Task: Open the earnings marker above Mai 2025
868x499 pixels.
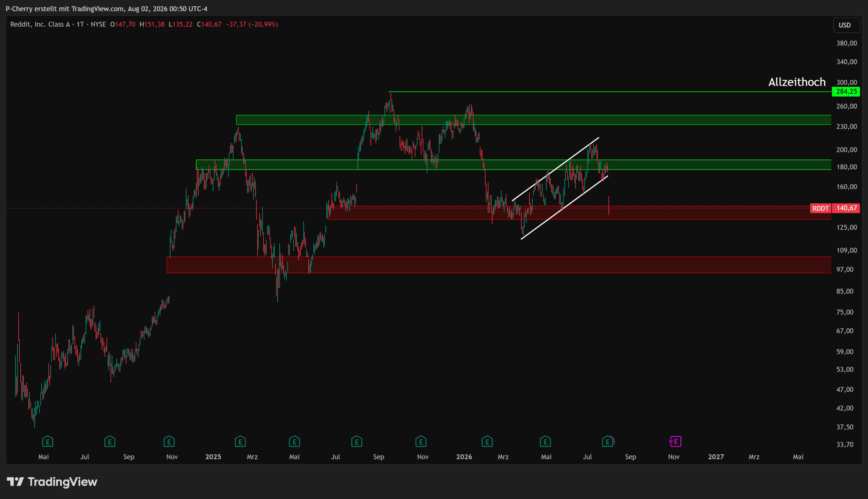Action: (294, 441)
